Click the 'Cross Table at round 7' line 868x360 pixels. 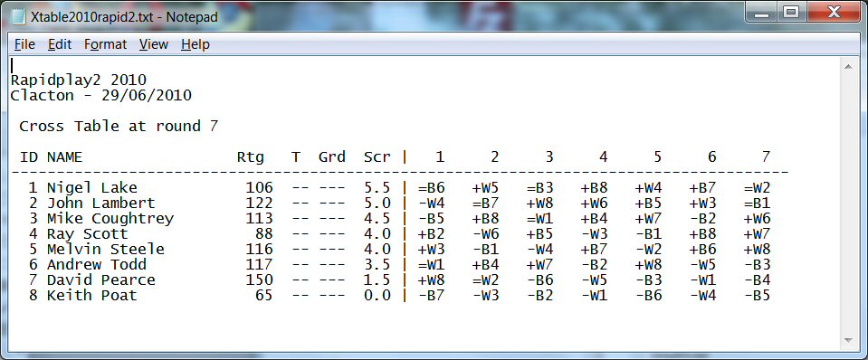point(119,127)
